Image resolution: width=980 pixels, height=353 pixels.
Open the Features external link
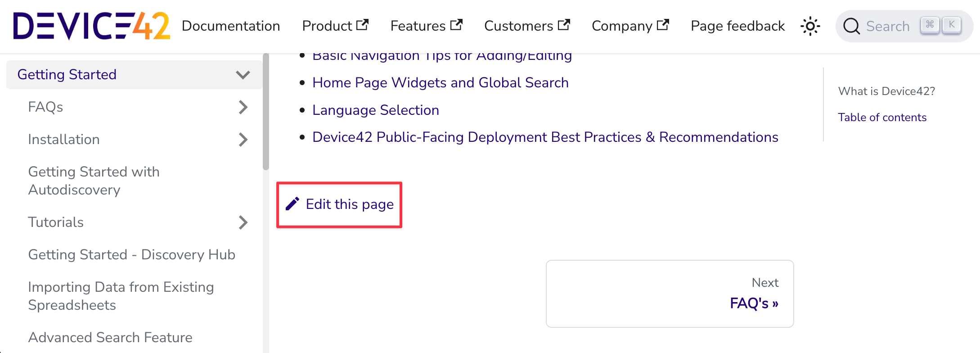click(x=426, y=26)
